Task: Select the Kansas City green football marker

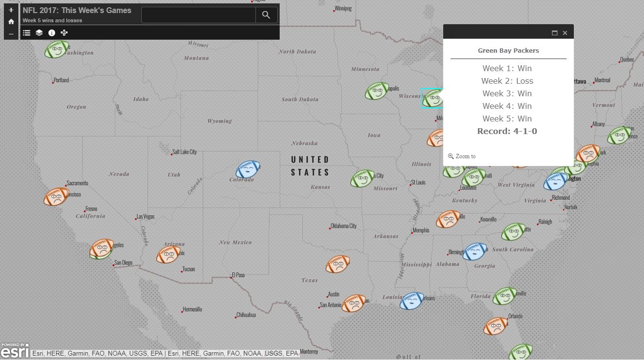Action: [362, 179]
